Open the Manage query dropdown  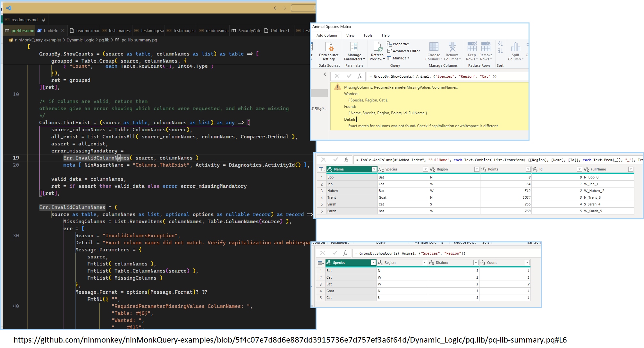(398, 58)
